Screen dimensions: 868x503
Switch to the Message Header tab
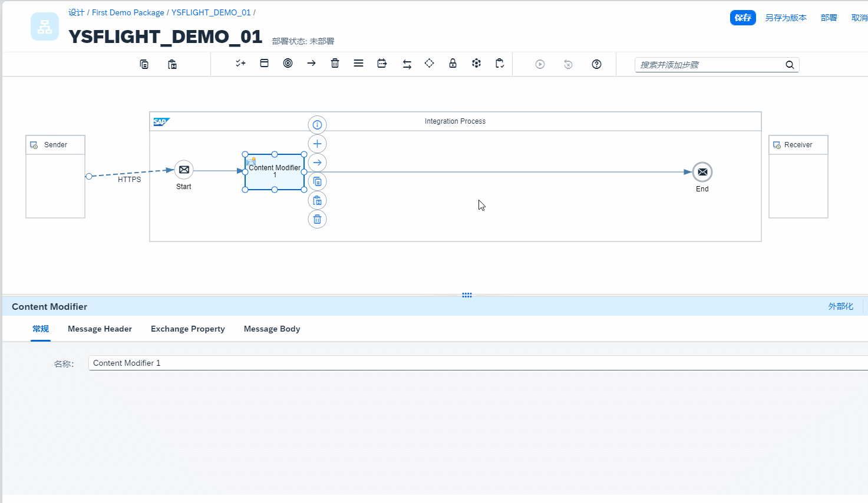tap(100, 329)
